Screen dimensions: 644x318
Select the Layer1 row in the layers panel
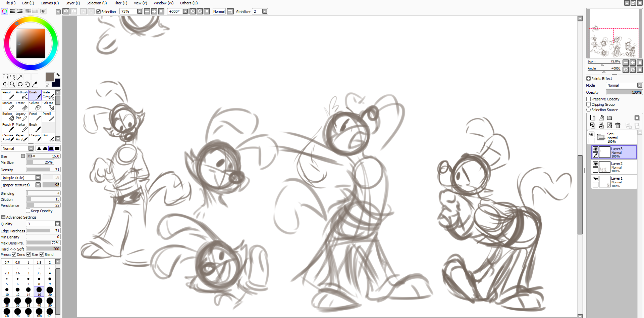pyautogui.click(x=614, y=182)
